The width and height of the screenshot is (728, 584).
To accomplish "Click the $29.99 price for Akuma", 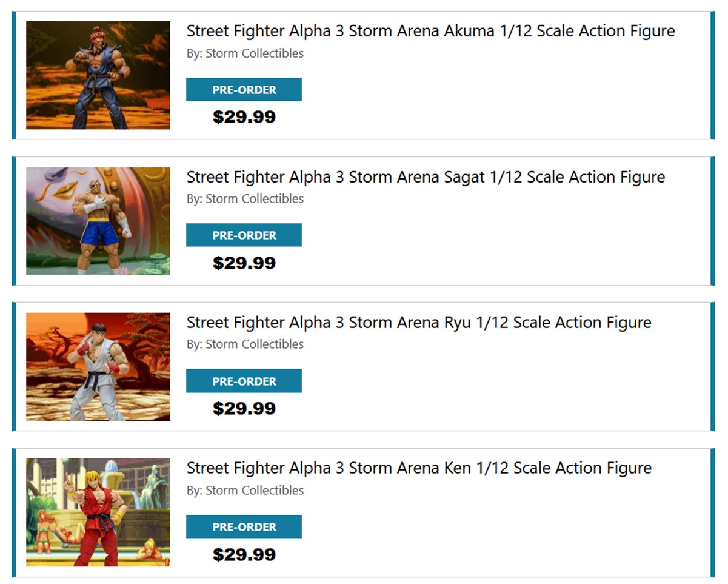I will (x=244, y=117).
